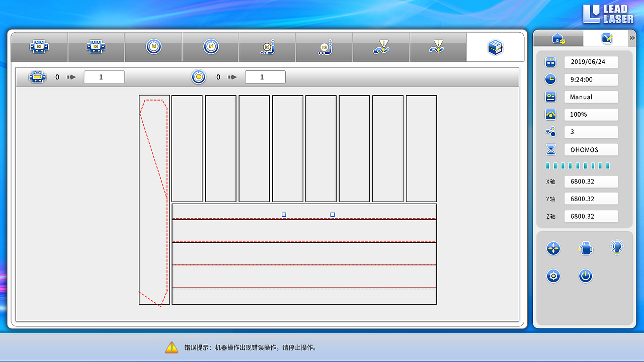
Task: Click the share nodes icon
Action: 551,132
